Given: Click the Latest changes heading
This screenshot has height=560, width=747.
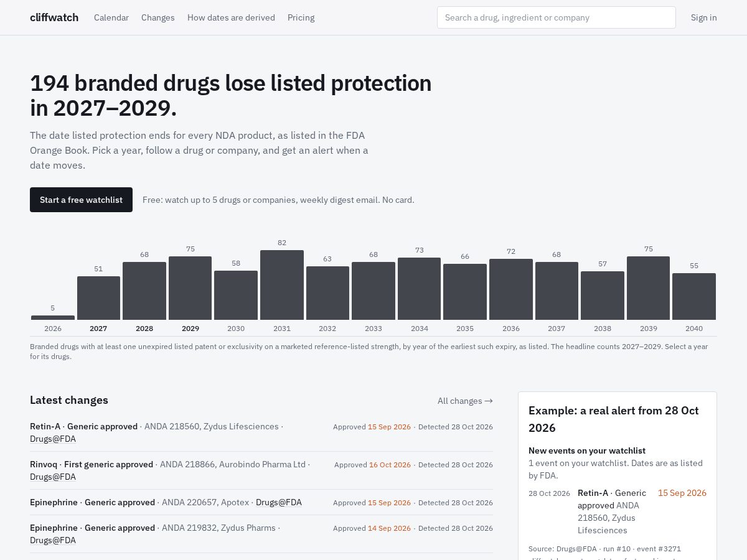Looking at the screenshot, I should [x=69, y=400].
